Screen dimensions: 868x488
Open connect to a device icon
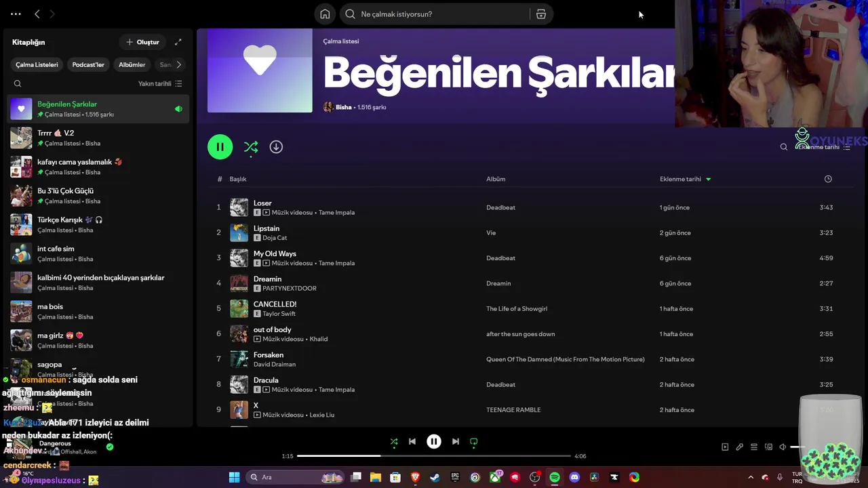pos(768,447)
